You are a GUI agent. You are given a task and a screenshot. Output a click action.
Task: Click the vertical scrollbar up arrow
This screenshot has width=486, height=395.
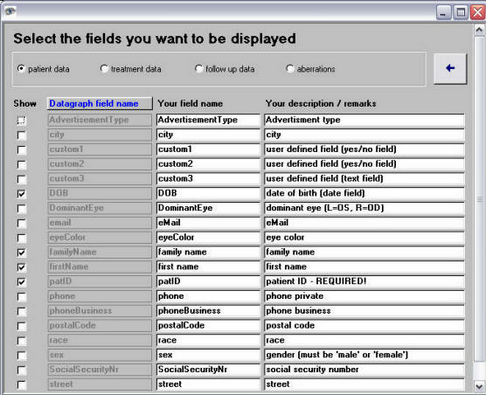click(479, 30)
